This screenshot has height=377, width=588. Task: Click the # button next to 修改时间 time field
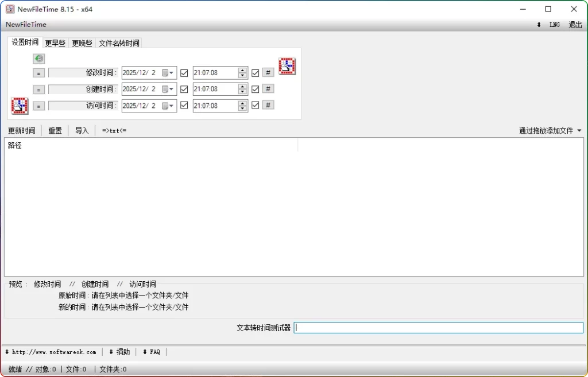268,72
